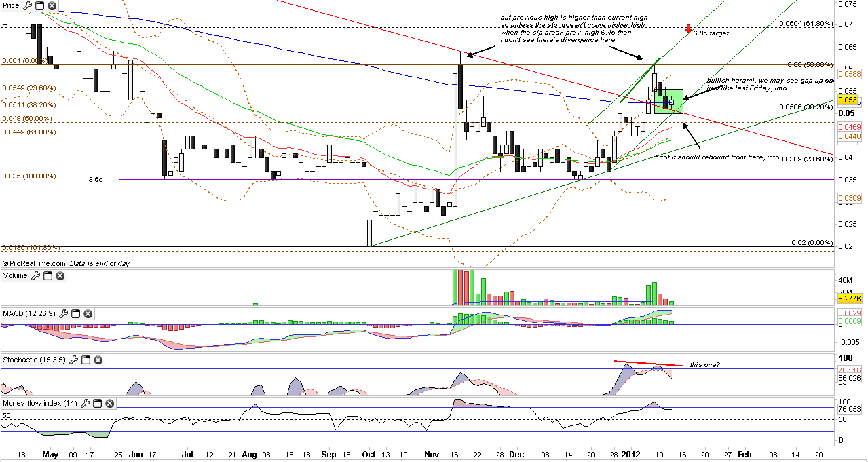
Task: Close the Money flow index panel
Action: [111, 404]
